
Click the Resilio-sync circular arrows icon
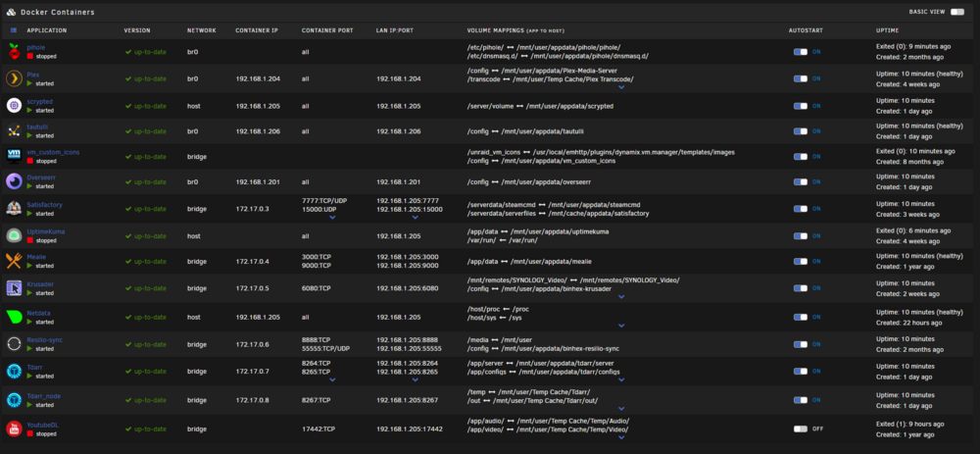pyautogui.click(x=14, y=344)
